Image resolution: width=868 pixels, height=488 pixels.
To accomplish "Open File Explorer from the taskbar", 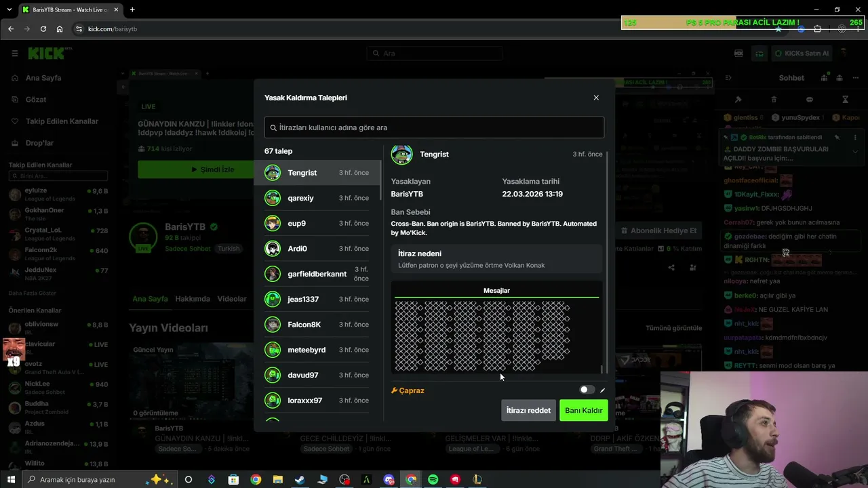I will tap(277, 480).
